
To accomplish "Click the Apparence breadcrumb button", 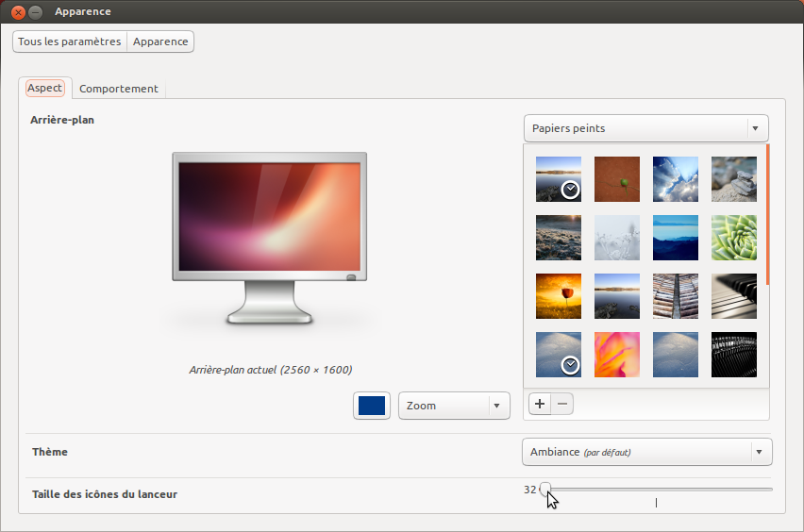I will (x=160, y=42).
